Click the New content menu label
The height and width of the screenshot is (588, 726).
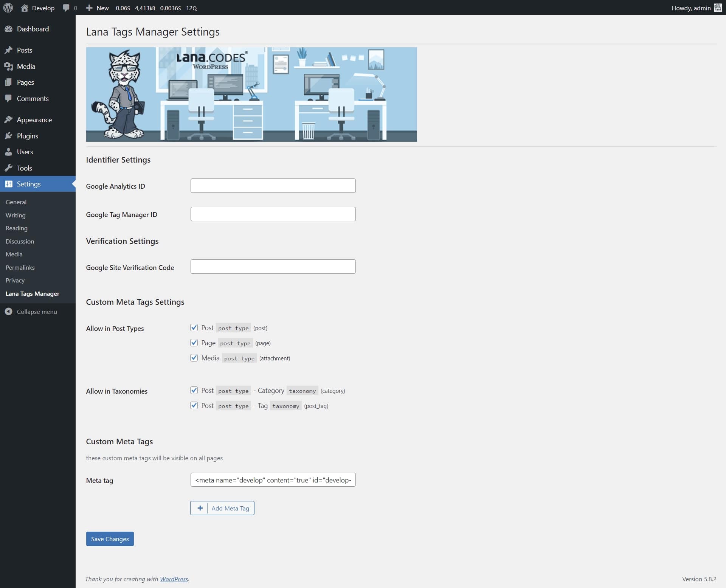(102, 8)
